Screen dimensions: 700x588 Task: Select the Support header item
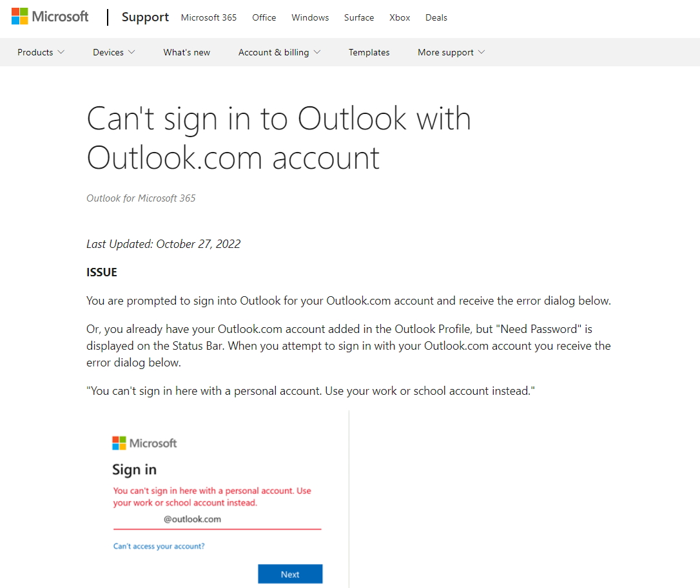144,17
